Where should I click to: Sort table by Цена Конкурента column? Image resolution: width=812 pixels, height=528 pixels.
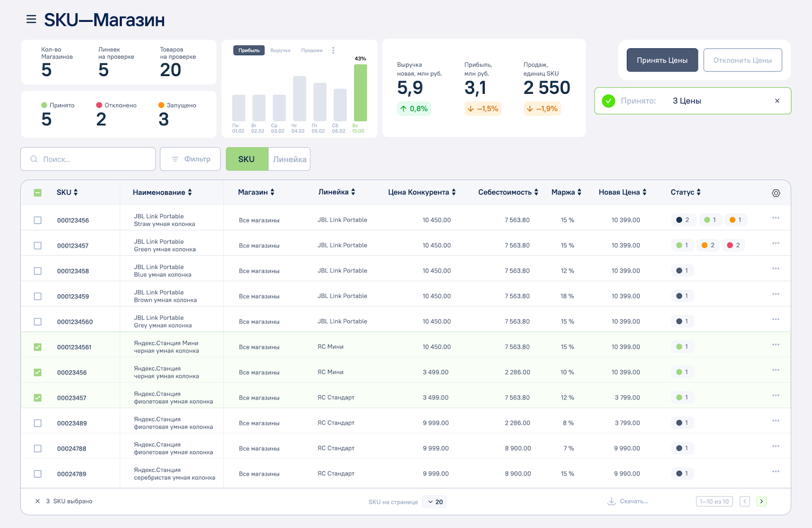422,192
